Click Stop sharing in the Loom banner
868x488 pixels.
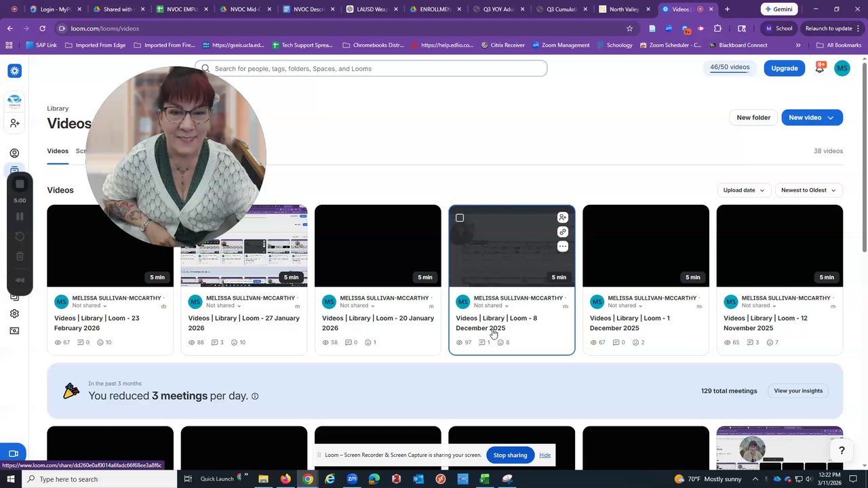click(x=510, y=455)
